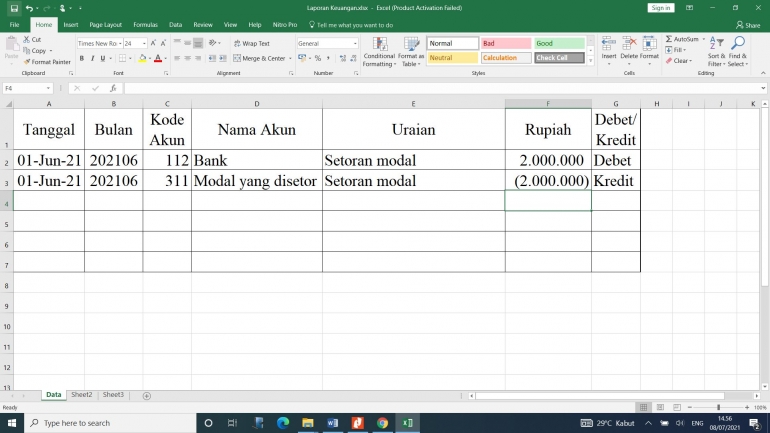This screenshot has height=433, width=770.
Task: Click the Sign in button
Action: pyautogui.click(x=660, y=8)
